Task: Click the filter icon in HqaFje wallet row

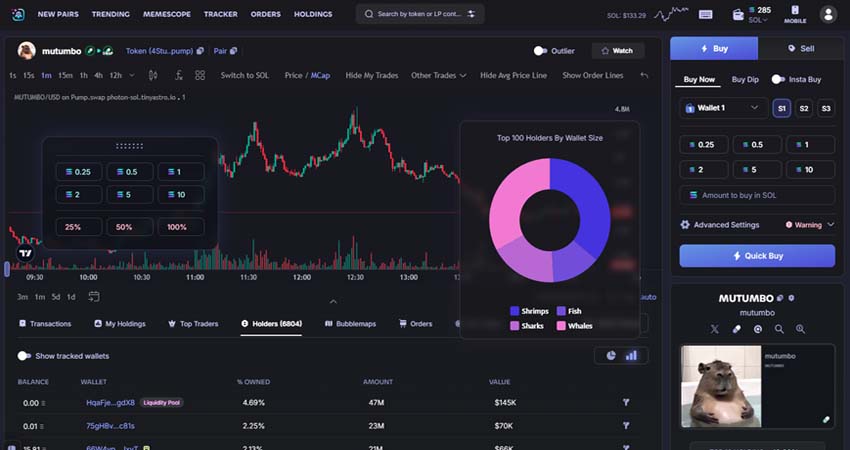Action: [x=626, y=402]
